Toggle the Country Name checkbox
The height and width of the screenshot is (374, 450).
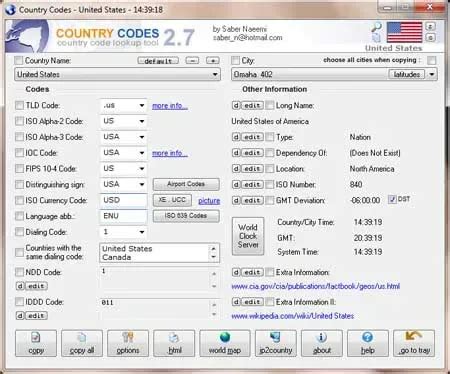click(19, 60)
